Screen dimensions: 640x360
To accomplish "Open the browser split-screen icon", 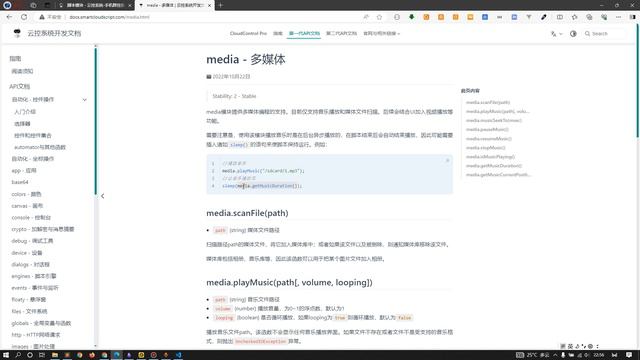I will coord(560,17).
